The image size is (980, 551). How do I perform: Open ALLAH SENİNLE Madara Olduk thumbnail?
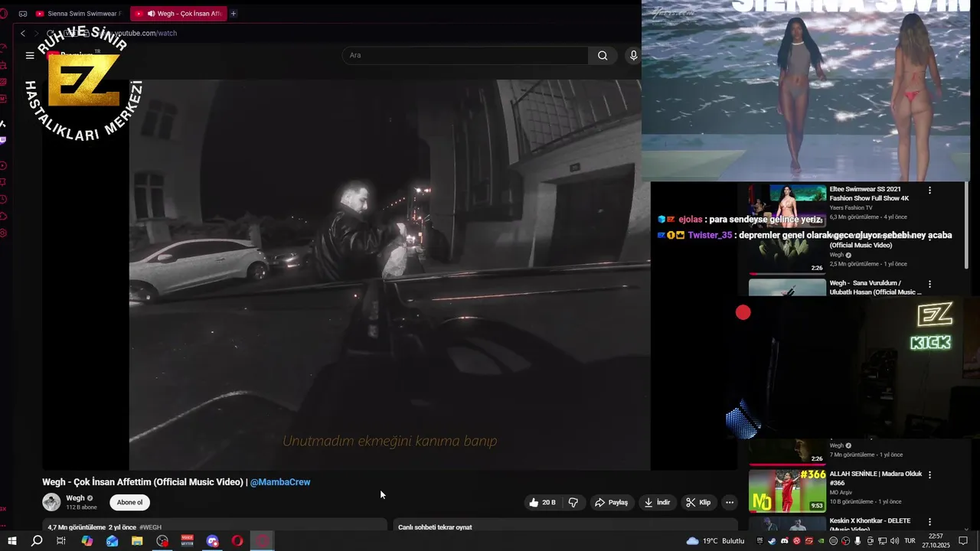787,491
